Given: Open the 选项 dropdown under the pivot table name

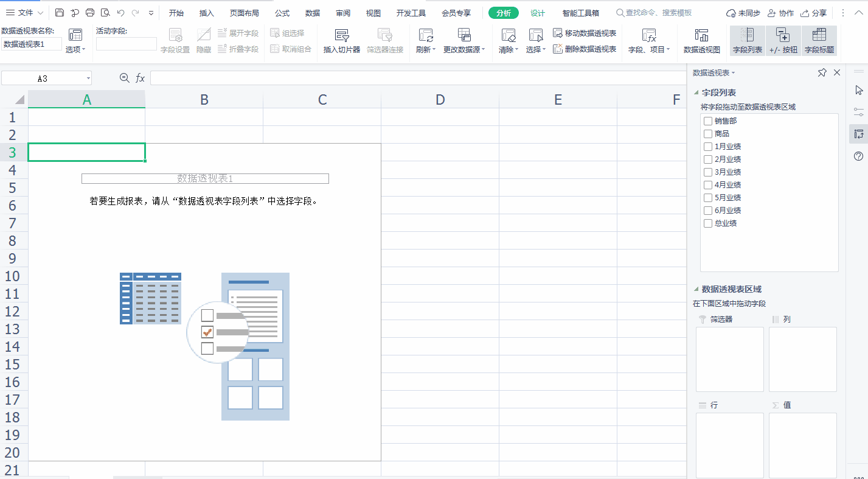Looking at the screenshot, I should point(75,49).
